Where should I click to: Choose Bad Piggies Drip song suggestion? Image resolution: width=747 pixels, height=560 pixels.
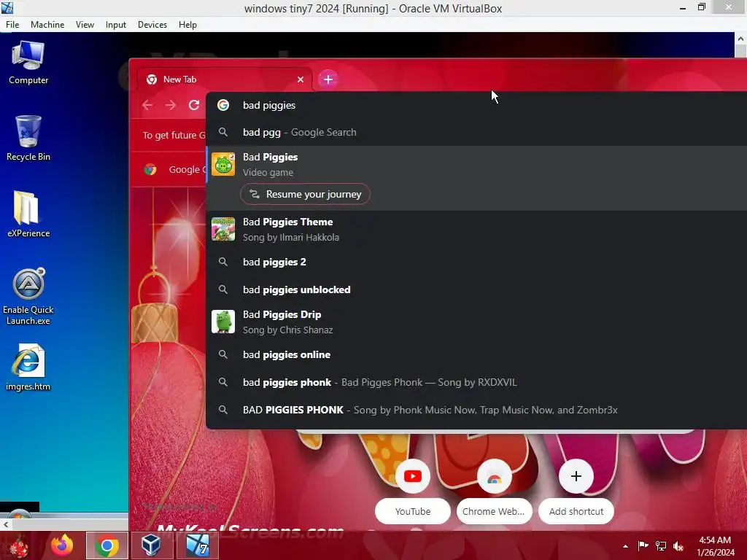click(476, 322)
